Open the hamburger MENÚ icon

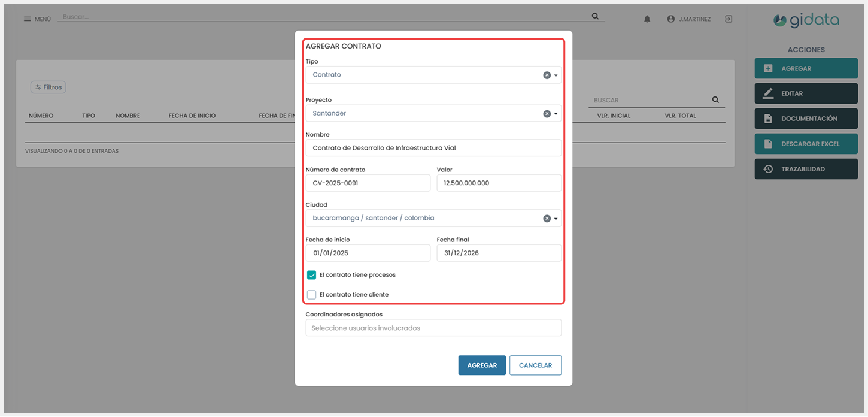click(x=27, y=19)
